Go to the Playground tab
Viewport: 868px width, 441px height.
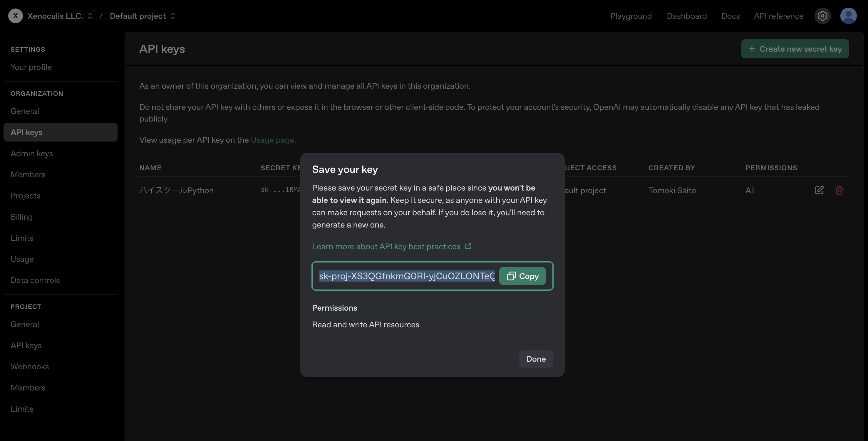coord(631,16)
